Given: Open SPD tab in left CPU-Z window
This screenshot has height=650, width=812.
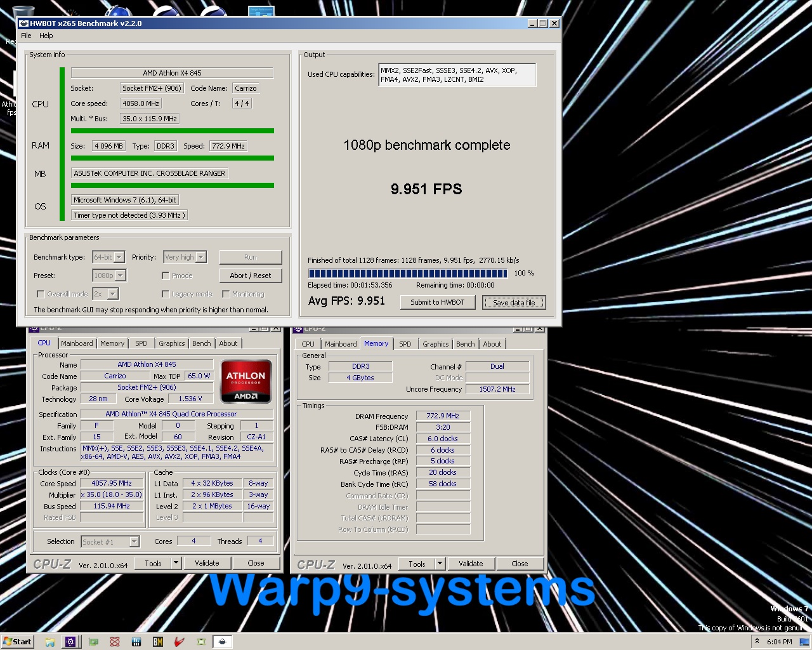Looking at the screenshot, I should point(141,343).
